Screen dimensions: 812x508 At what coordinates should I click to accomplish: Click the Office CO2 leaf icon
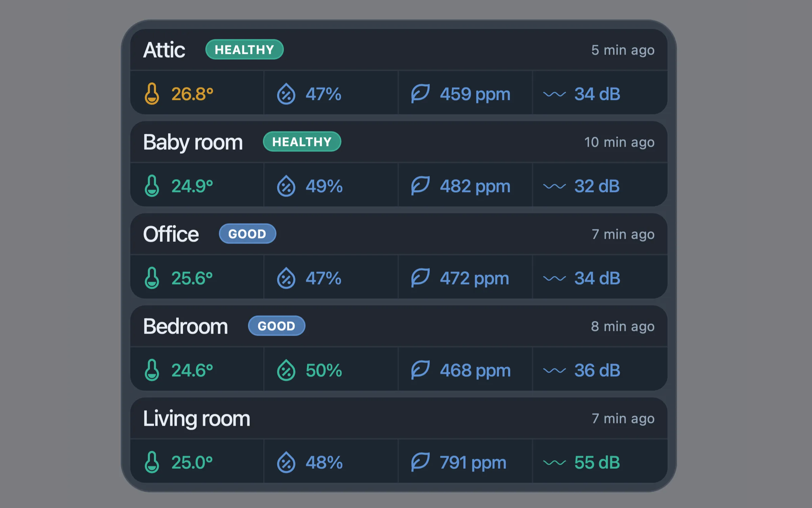pyautogui.click(x=420, y=278)
